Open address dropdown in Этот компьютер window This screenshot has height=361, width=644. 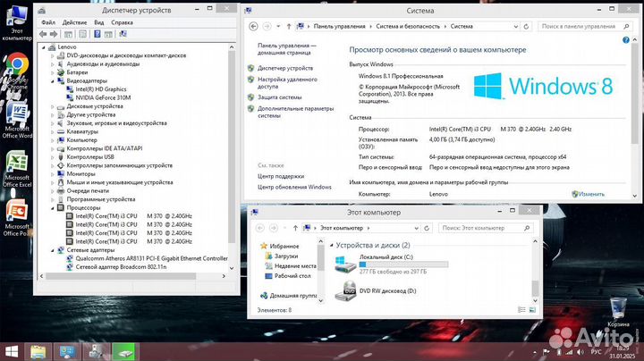417,228
